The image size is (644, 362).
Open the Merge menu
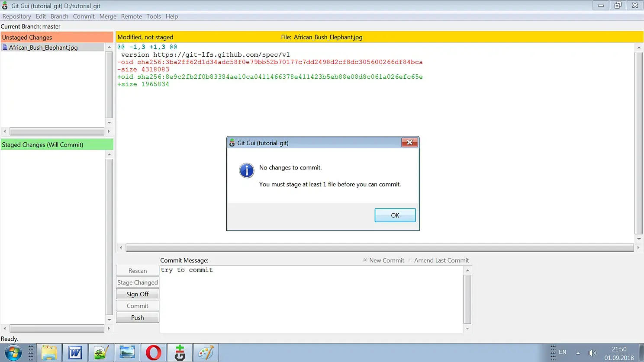[x=108, y=16]
